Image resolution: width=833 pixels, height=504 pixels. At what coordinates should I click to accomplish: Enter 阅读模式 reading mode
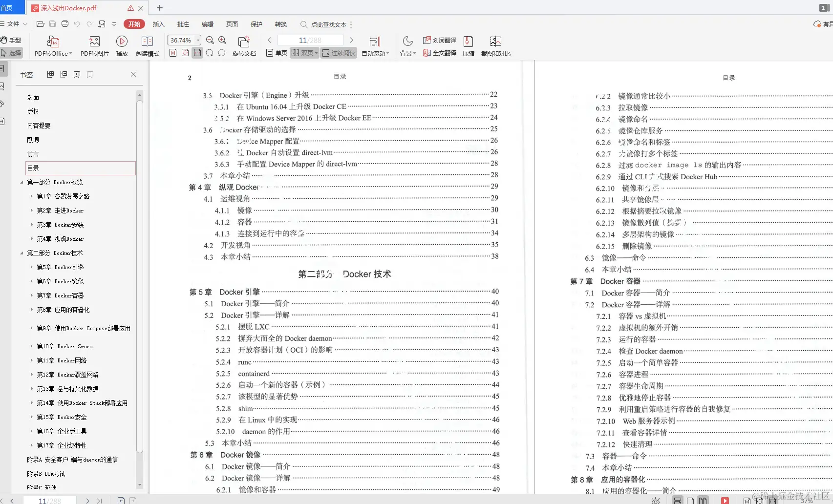tap(148, 45)
